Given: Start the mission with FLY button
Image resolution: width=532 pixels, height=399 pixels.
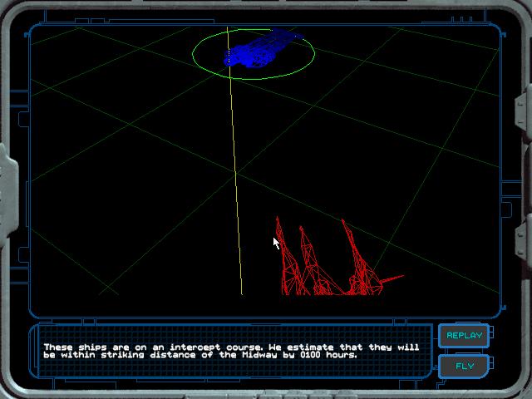Looking at the screenshot, I should click(464, 366).
